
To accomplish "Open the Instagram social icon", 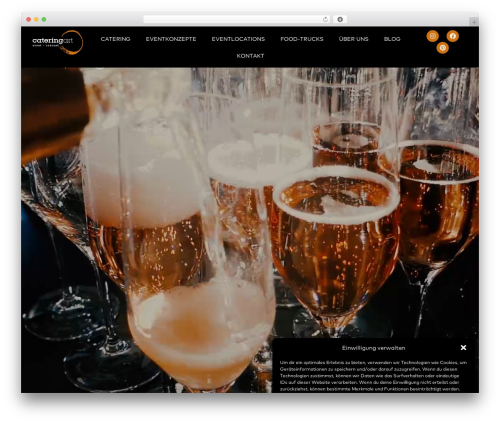I will [433, 36].
